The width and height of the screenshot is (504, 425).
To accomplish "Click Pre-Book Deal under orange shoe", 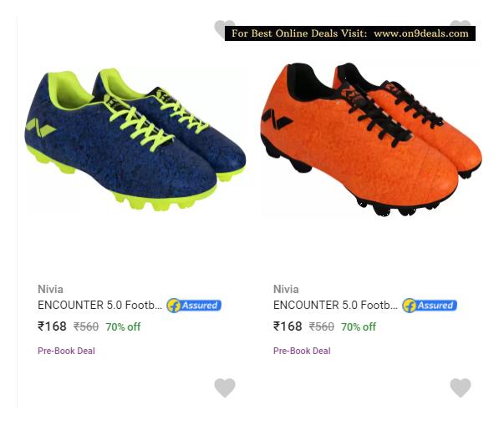I will coord(302,351).
